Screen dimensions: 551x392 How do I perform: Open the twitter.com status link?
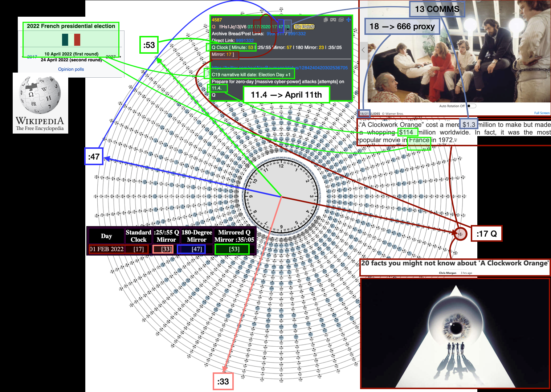point(279,68)
